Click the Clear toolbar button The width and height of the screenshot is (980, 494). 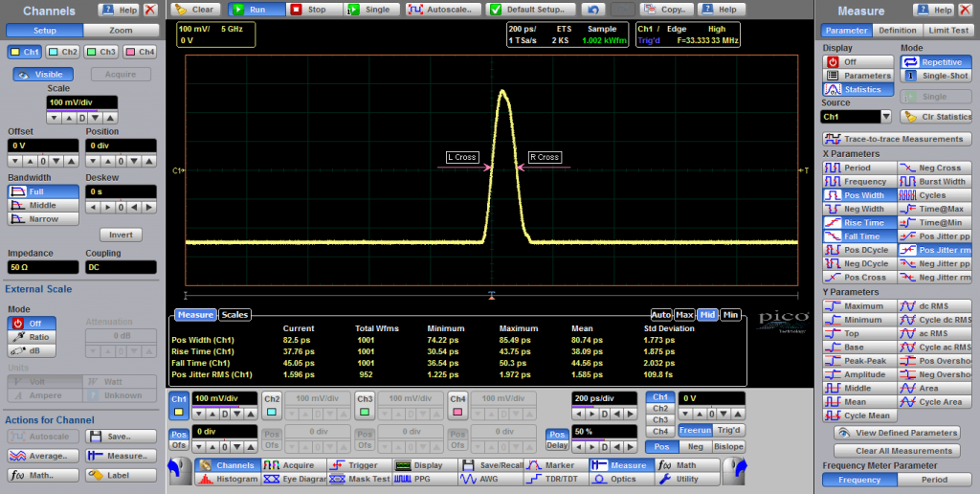195,10
